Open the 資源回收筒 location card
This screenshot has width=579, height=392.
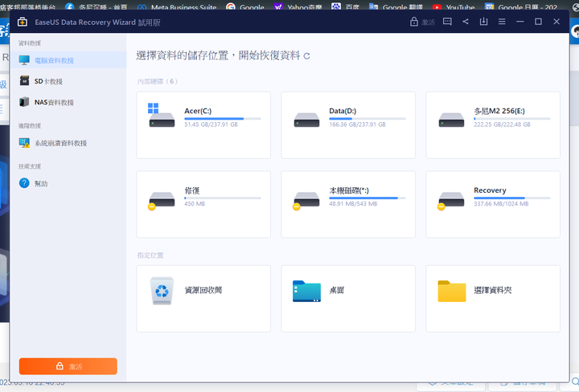point(203,299)
